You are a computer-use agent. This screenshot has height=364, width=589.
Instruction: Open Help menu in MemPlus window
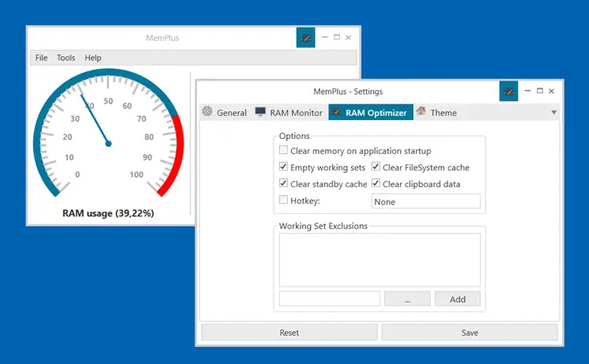click(x=93, y=58)
